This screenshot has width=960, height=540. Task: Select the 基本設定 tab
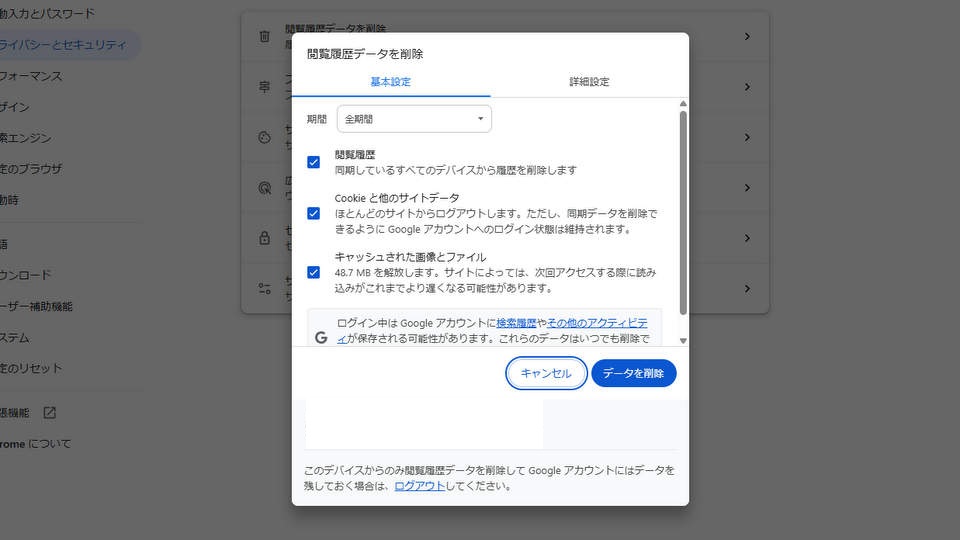[390, 82]
